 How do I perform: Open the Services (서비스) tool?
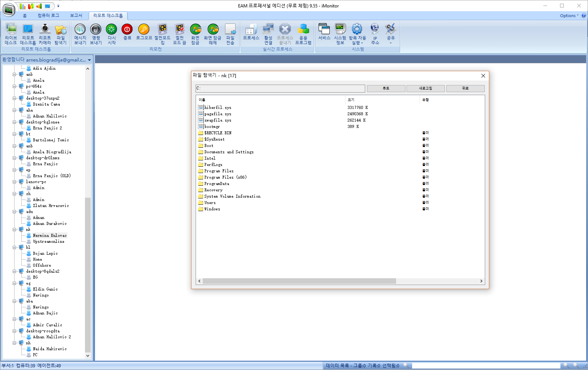324,32
